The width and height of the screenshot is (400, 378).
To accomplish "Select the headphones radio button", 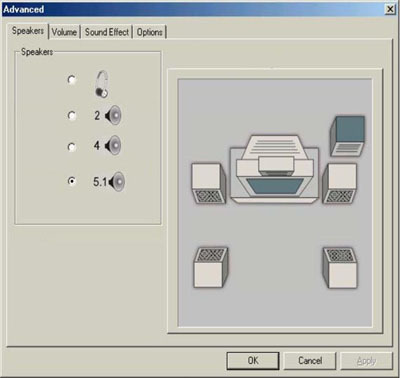I will click(71, 80).
